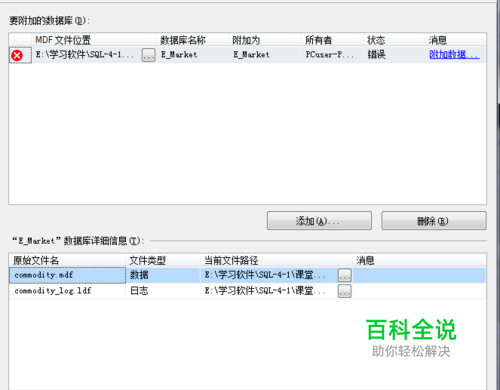Click the 数据库名称 column header

(192, 40)
